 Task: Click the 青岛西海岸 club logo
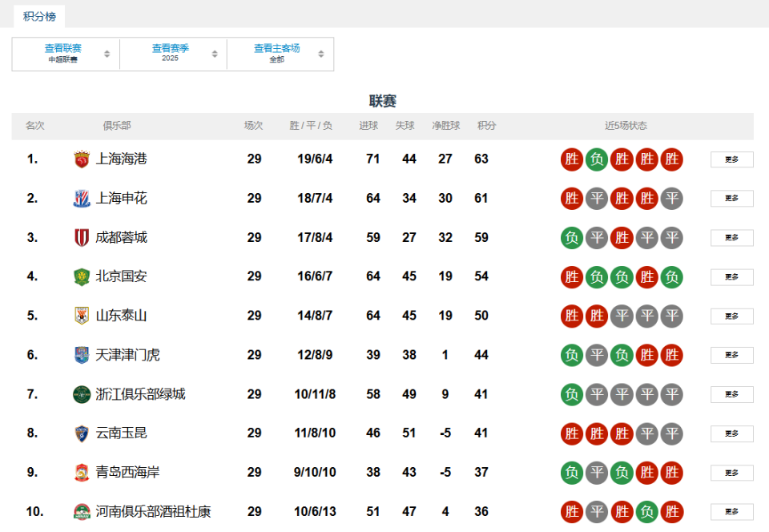[x=82, y=473]
